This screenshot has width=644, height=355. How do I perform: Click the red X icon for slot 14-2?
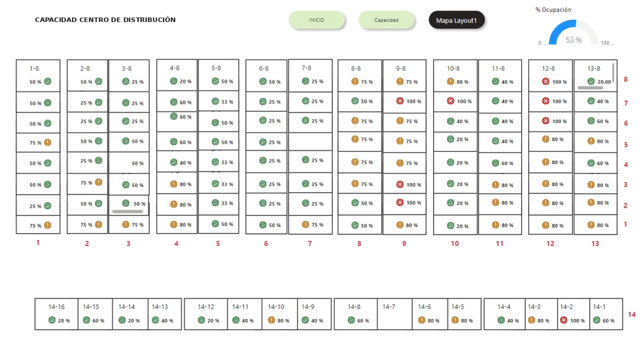[563, 320]
